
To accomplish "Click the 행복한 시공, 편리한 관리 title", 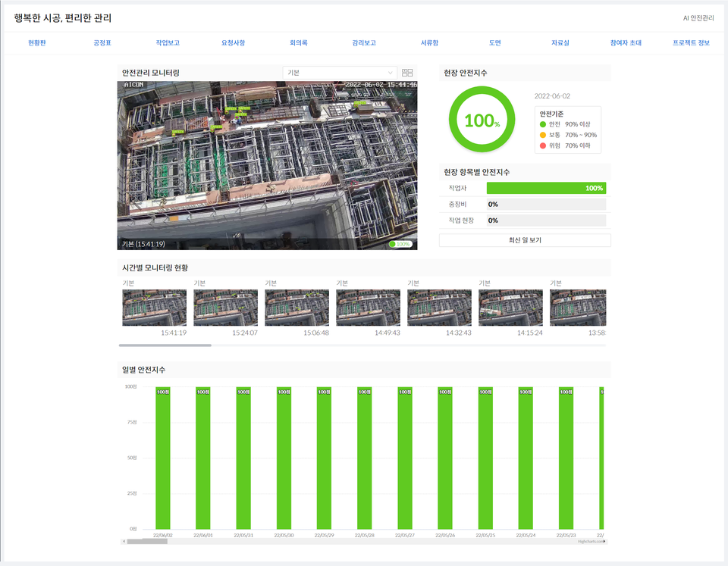I will coord(63,18).
